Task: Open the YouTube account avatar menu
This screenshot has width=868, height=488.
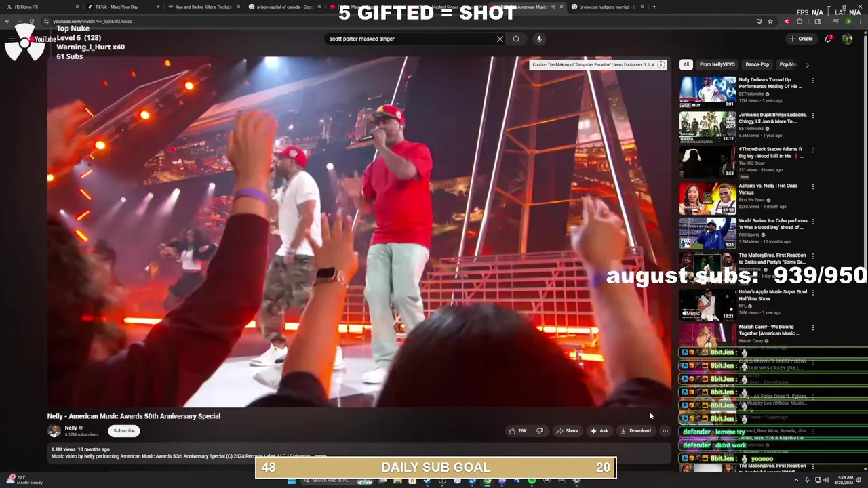Action: pyautogui.click(x=847, y=39)
